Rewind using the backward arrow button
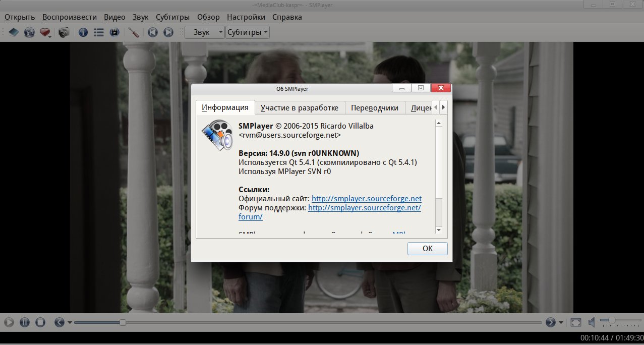644x345 pixels. [x=60, y=322]
